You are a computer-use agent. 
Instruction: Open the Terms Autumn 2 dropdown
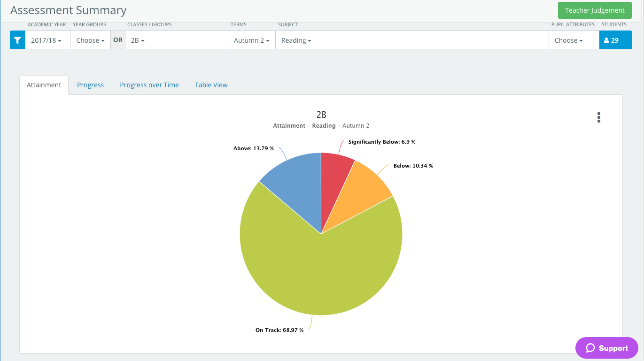coord(251,40)
